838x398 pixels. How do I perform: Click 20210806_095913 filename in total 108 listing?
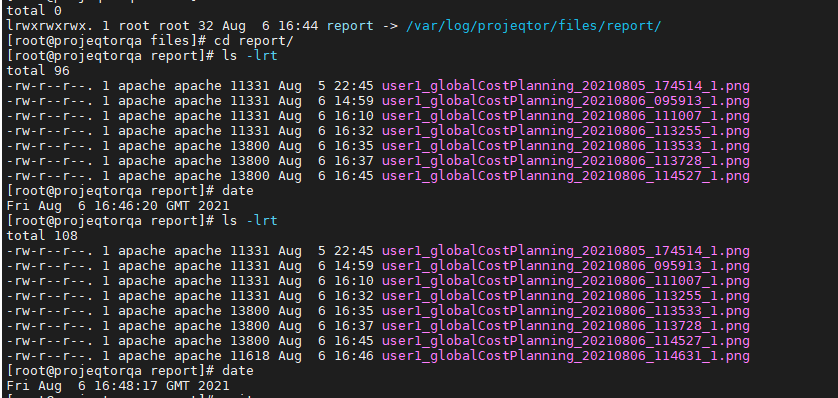(x=565, y=266)
